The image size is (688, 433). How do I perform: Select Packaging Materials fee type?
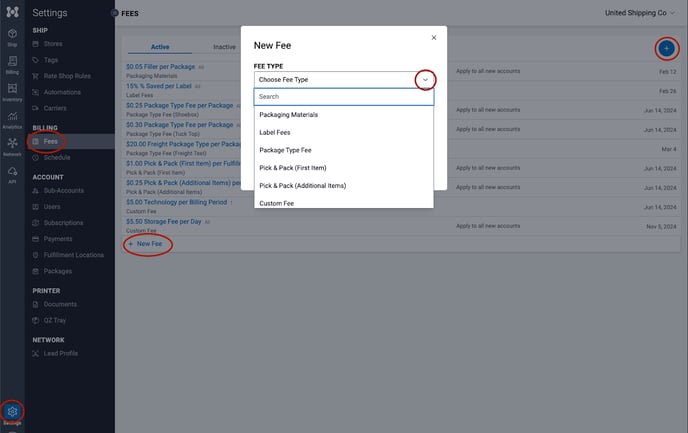click(288, 115)
